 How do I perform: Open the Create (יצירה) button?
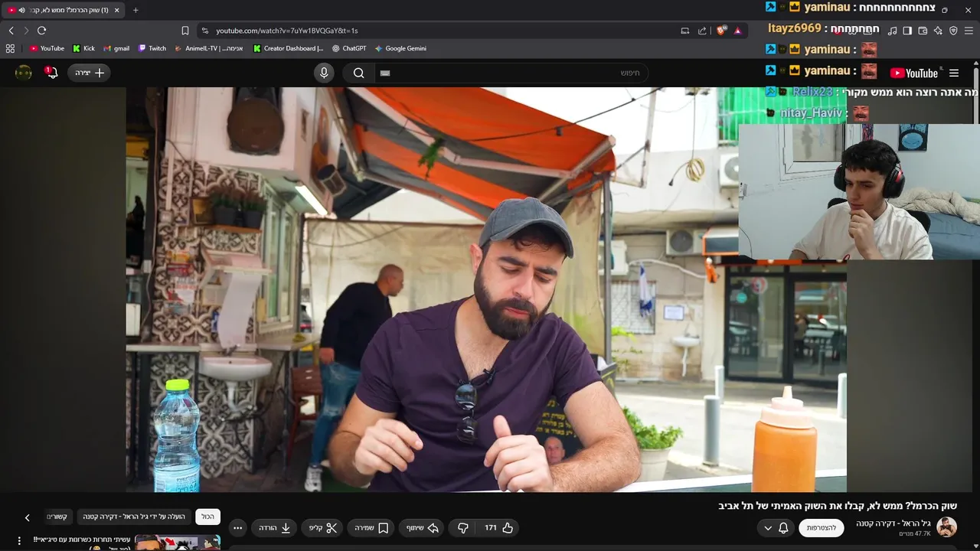coord(89,73)
